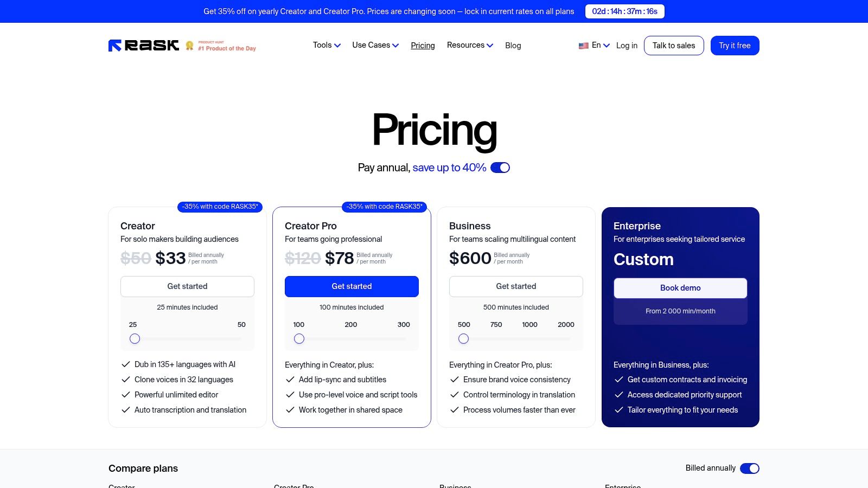
Task: Toggle the Pay annual switch under Pricing
Action: (500, 168)
